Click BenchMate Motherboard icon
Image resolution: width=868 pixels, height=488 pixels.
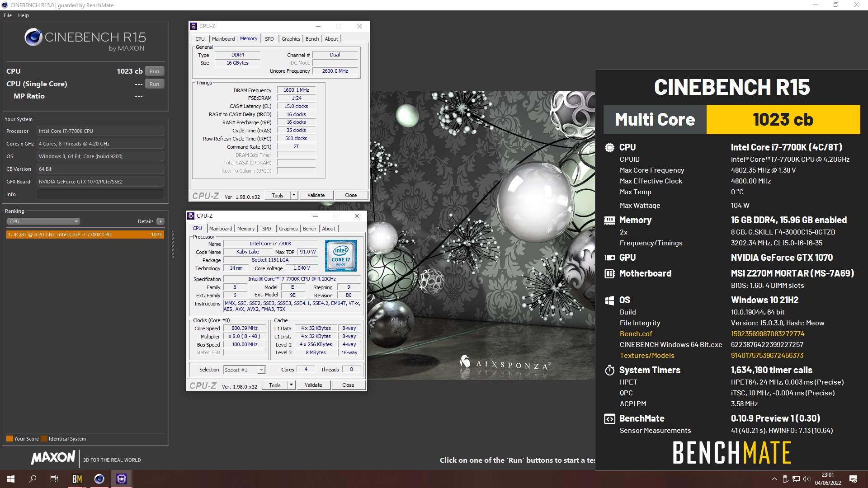click(x=609, y=273)
